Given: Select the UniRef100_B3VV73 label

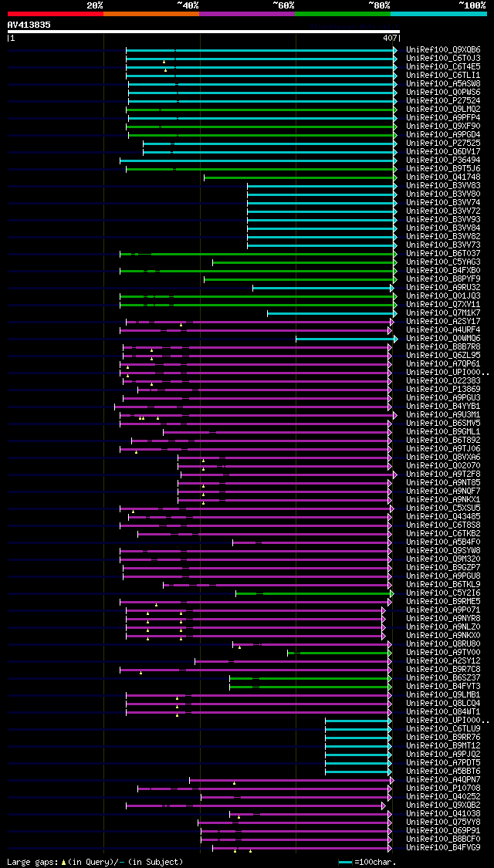Looking at the screenshot, I should pyautogui.click(x=443, y=245).
